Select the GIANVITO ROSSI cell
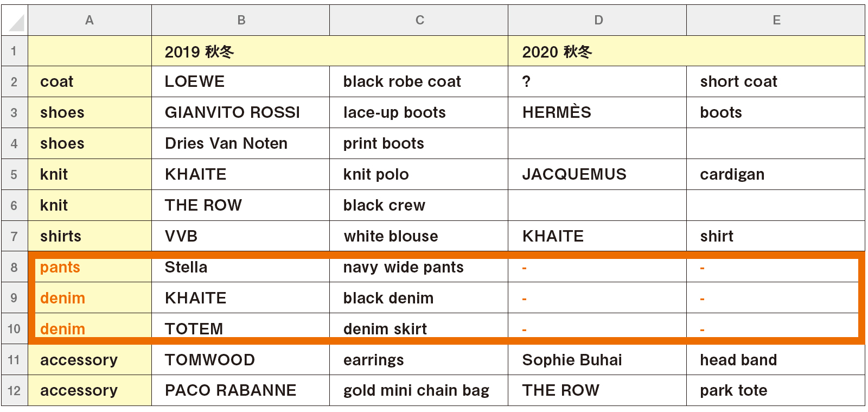 coord(241,113)
